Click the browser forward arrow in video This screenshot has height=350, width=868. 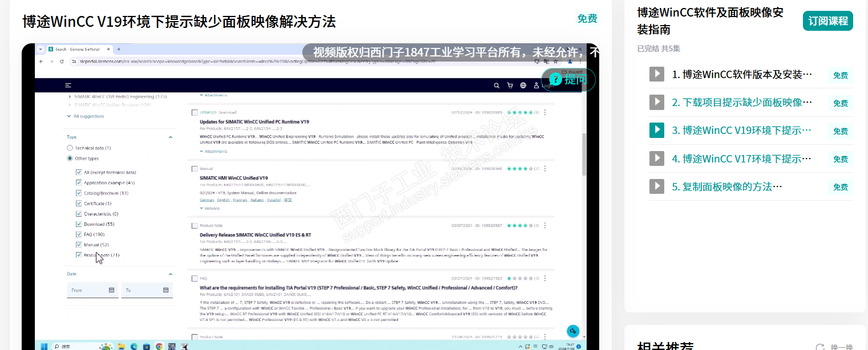coord(51,61)
